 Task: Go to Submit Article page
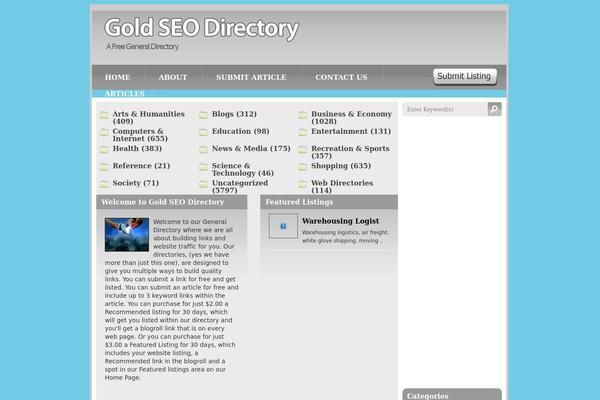coord(251,77)
